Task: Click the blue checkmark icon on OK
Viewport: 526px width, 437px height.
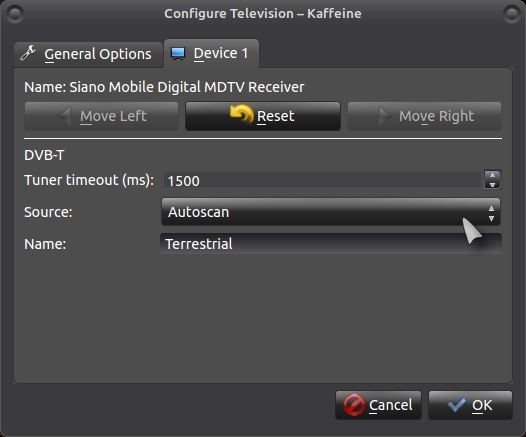Action: tap(457, 404)
